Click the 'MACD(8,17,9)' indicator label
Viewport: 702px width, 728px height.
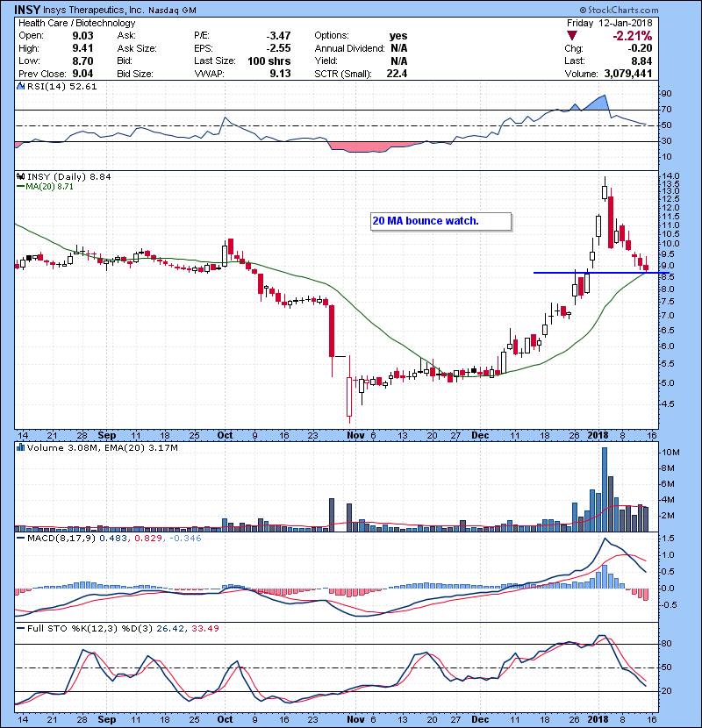(61, 538)
